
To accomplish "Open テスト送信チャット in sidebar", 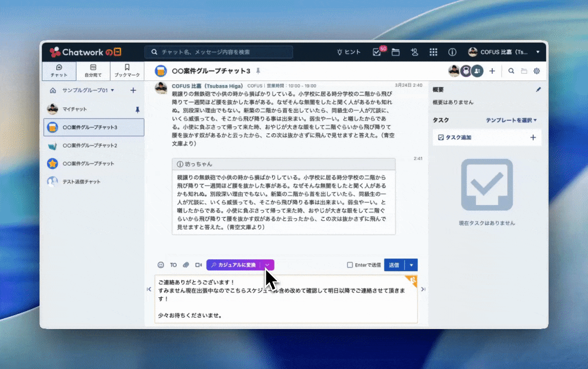I will pos(94,182).
